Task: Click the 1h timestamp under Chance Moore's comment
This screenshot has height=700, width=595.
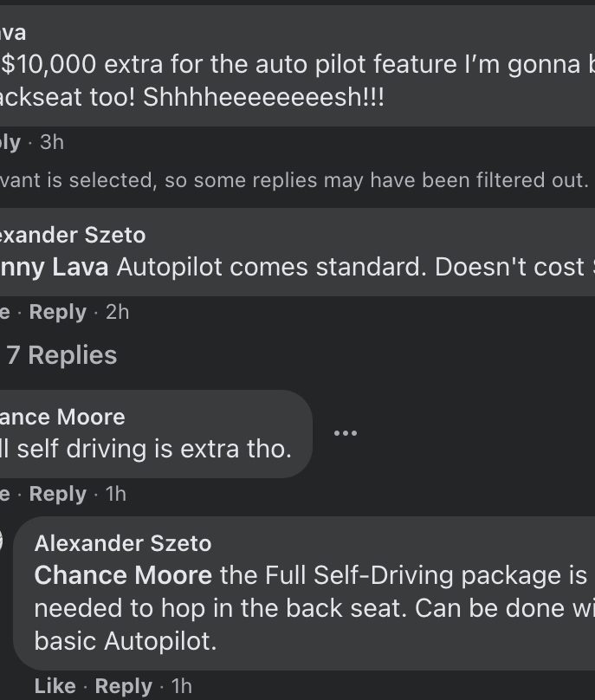Action: click(x=115, y=494)
